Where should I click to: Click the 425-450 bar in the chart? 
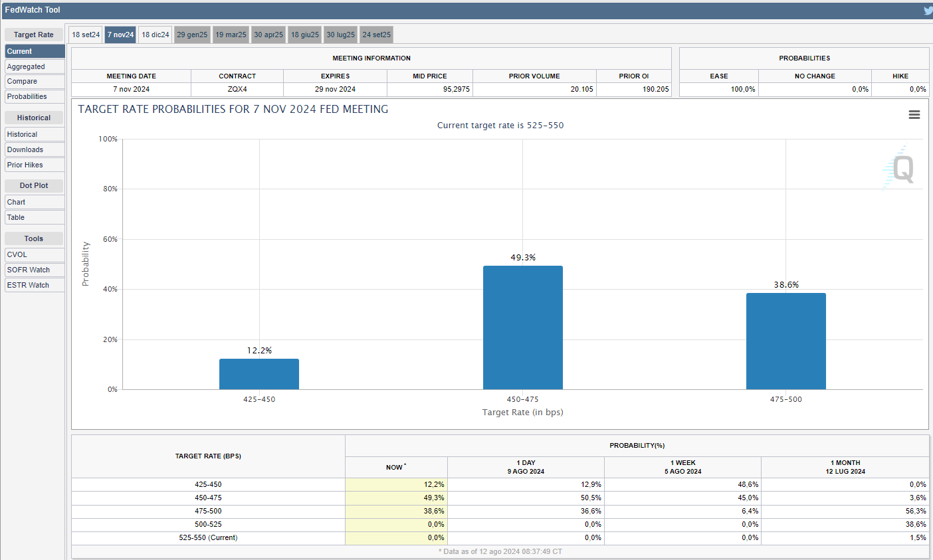[x=259, y=374]
